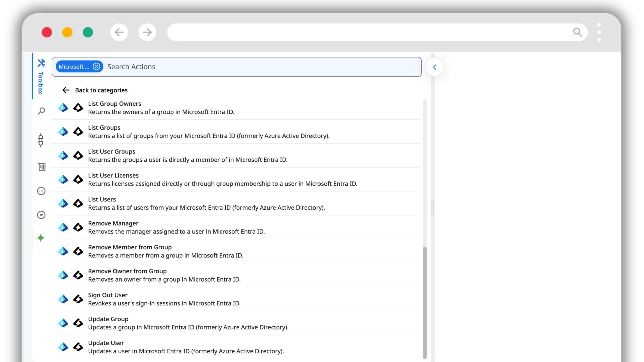644x362 pixels.
Task: Select the Update Group action
Action: [x=236, y=323]
